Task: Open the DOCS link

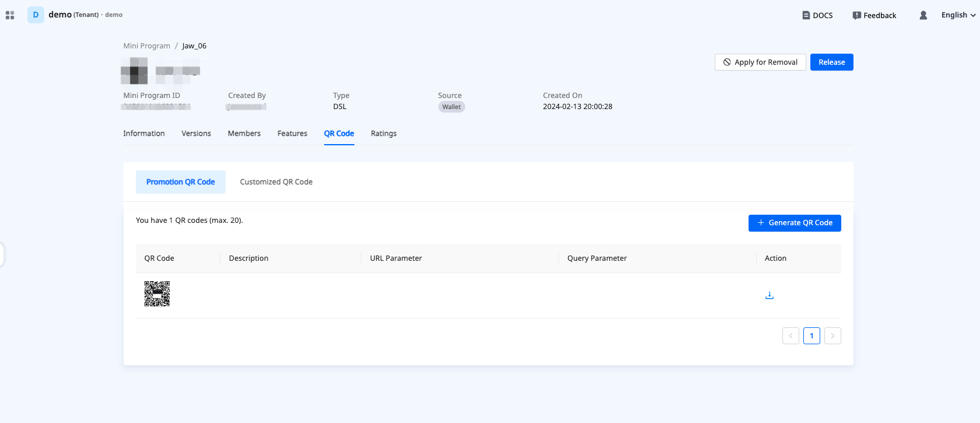Action: [x=817, y=15]
